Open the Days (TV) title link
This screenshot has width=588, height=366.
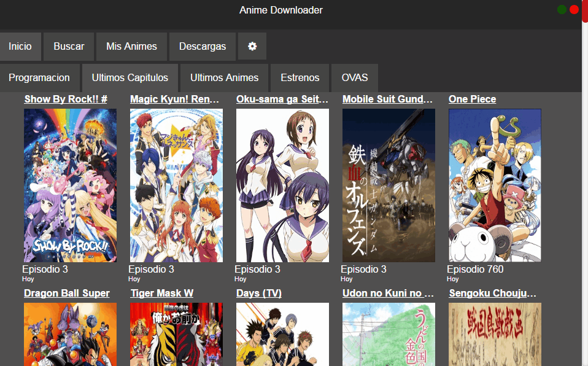tap(259, 293)
